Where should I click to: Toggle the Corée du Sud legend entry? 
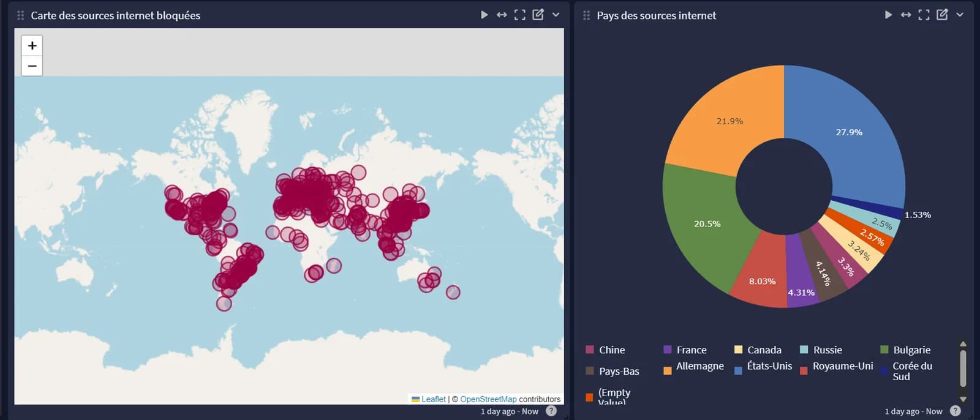pyautogui.click(x=906, y=371)
